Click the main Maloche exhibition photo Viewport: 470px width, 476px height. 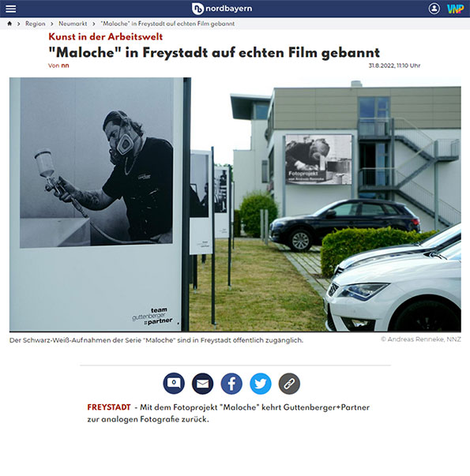click(235, 204)
